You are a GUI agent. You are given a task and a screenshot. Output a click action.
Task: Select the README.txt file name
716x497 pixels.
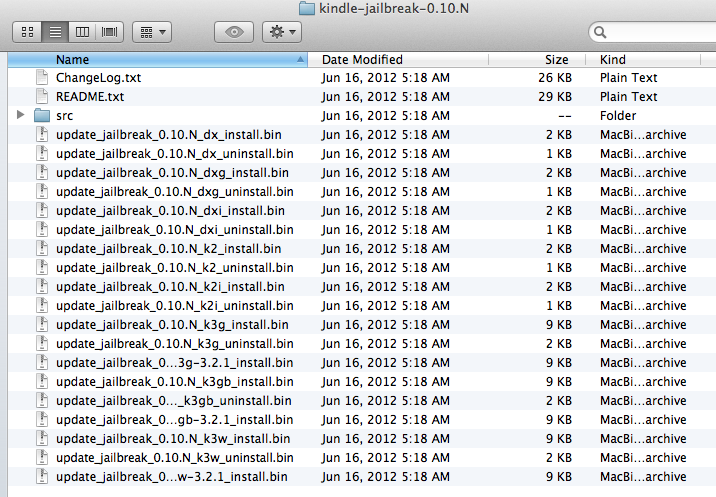[x=90, y=97]
